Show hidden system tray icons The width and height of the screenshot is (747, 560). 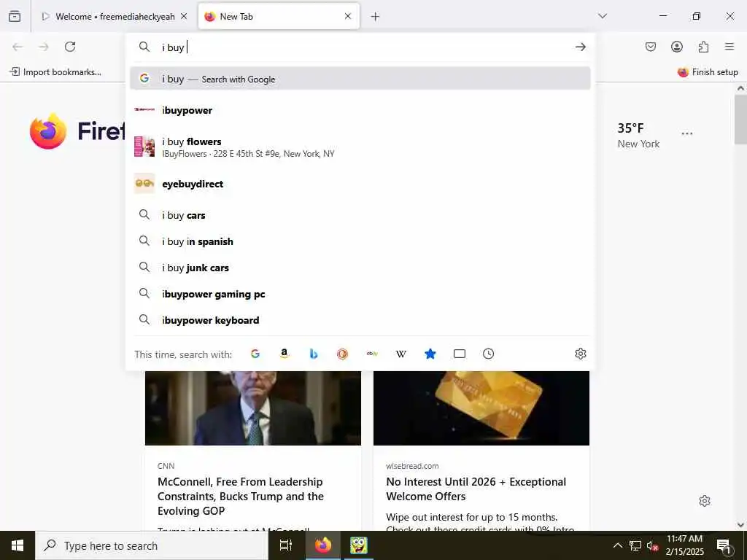pos(617,545)
